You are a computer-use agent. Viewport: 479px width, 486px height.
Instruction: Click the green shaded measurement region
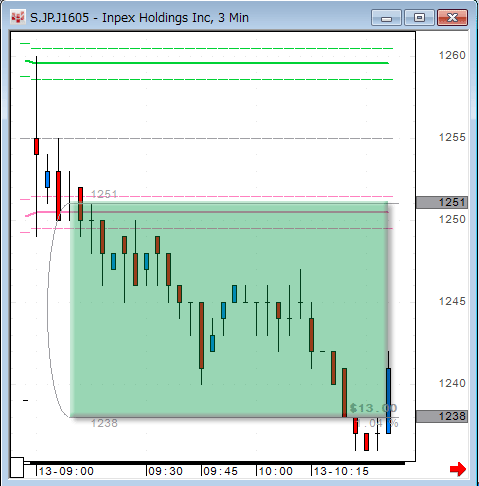click(x=229, y=310)
